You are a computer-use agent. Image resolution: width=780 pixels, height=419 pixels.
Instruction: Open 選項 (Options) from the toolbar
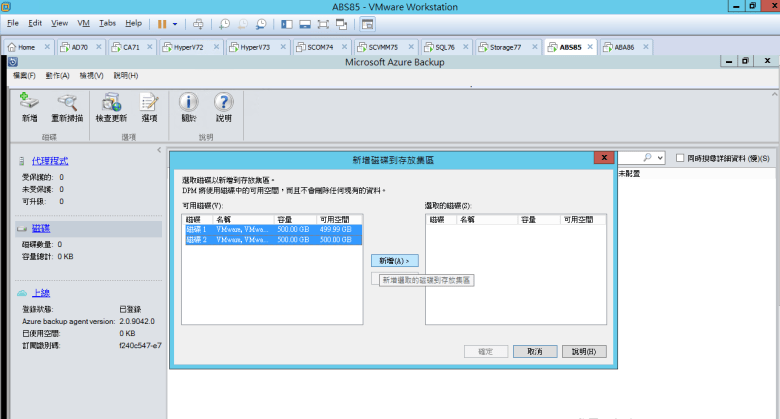click(x=149, y=105)
